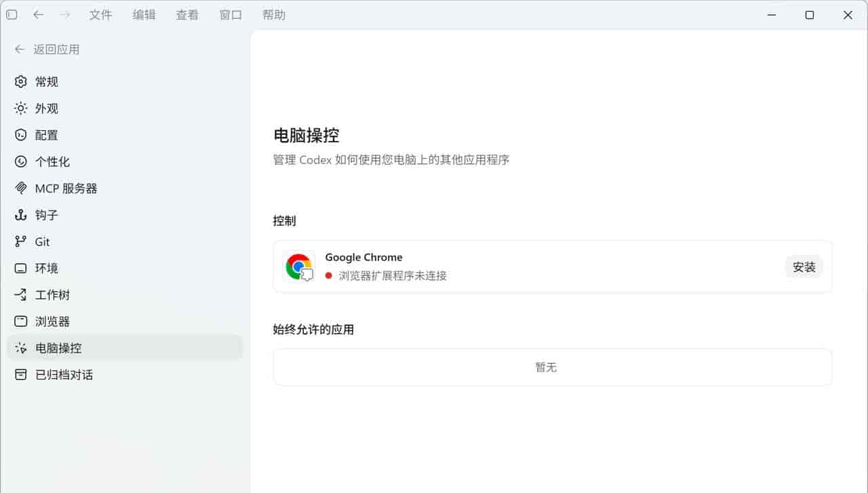Open the 文件 menu

pyautogui.click(x=100, y=14)
